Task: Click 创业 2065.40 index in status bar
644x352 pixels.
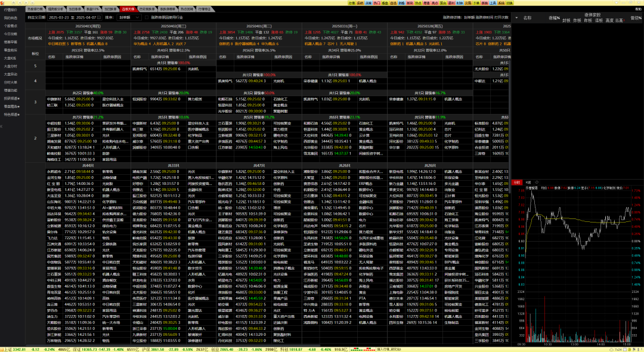Action: (x=222, y=350)
